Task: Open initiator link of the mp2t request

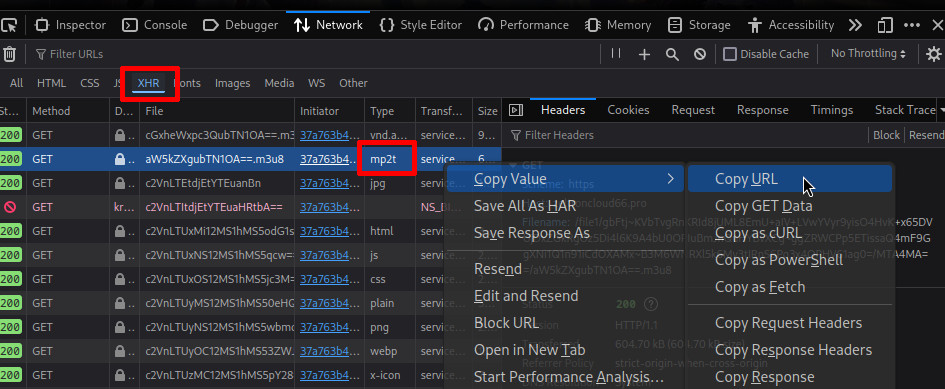Action: (x=329, y=159)
